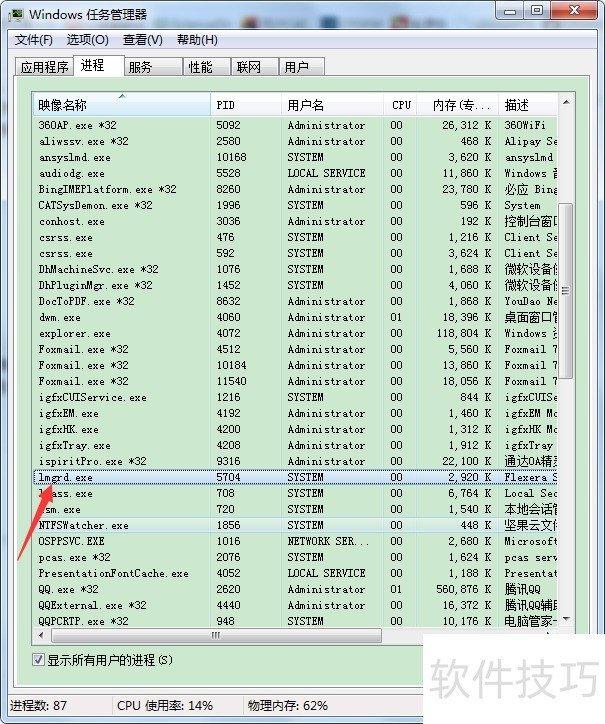The image size is (605, 724).
Task: Select the DocToPDF.exe *32 process
Action: pyautogui.click(x=295, y=301)
